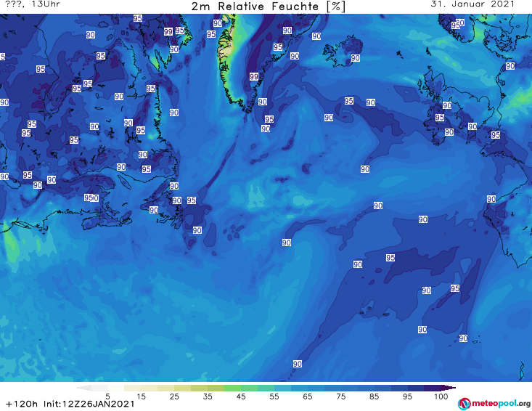Click the '???, 13Uhr' time label
This screenshot has width=532, height=411.
click(33, 4)
